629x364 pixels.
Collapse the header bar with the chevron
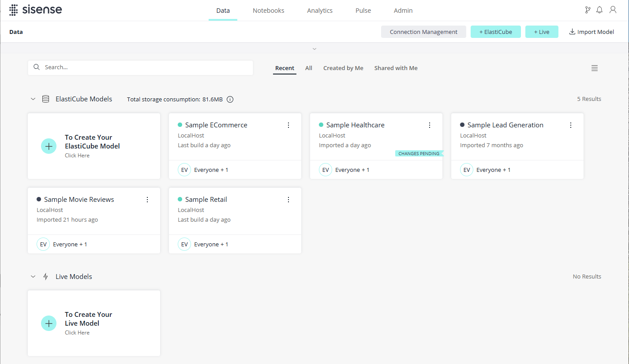coord(314,49)
